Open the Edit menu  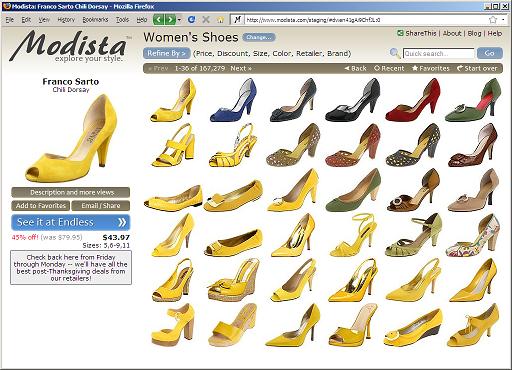(x=26, y=20)
